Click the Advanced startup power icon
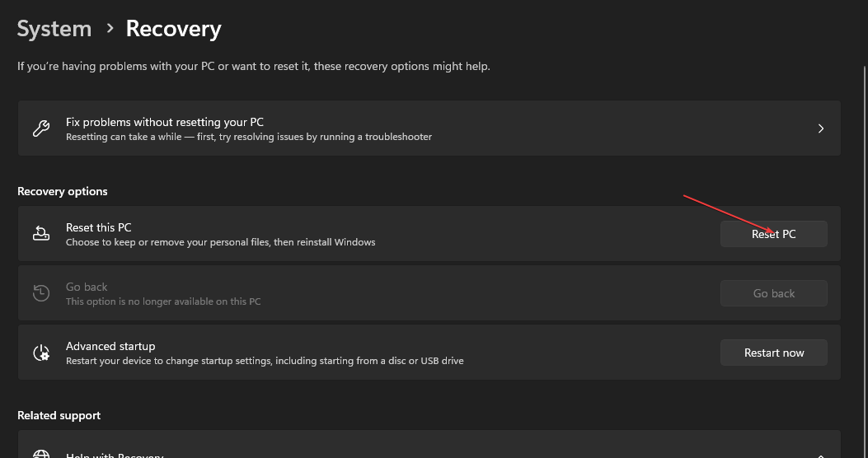Screen dimensions: 868x458 click(x=41, y=353)
